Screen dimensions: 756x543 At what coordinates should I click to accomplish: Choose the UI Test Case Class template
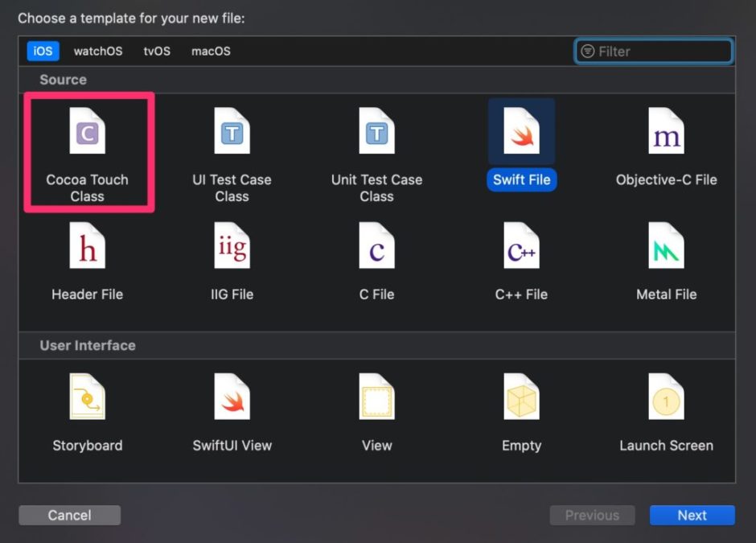[x=232, y=133]
